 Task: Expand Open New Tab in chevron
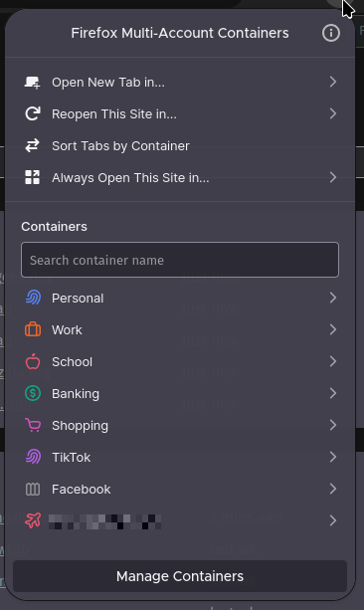point(333,82)
